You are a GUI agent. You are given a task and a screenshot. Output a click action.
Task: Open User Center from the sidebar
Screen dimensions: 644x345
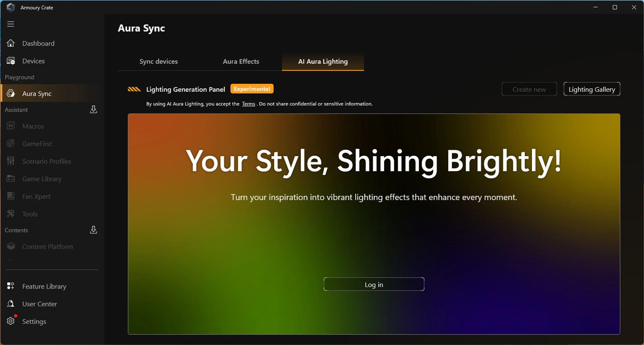[x=52, y=304]
